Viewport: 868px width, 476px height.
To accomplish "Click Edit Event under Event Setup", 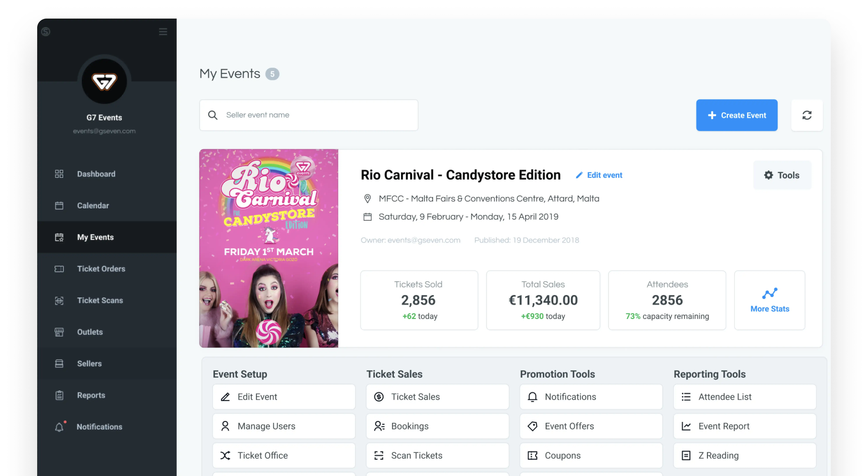I will [284, 397].
